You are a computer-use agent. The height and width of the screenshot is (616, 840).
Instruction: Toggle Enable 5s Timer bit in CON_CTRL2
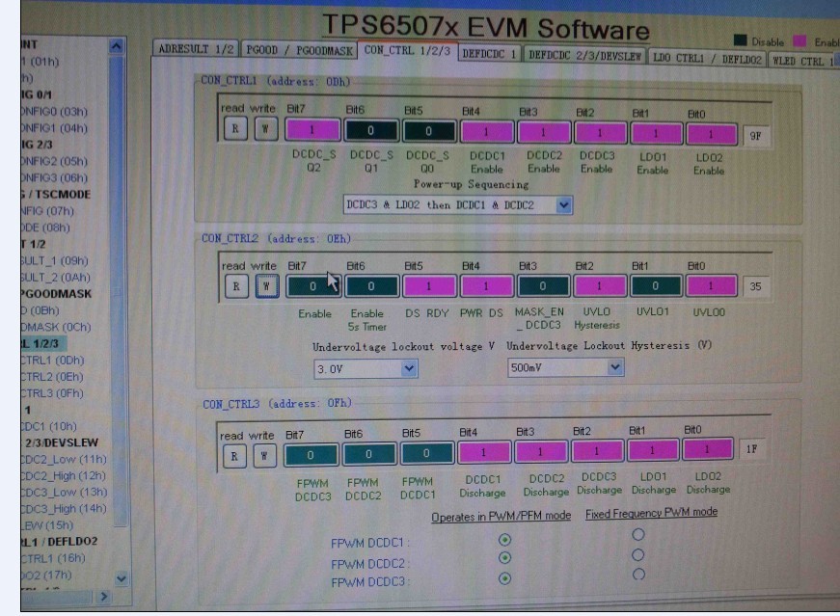(x=371, y=286)
